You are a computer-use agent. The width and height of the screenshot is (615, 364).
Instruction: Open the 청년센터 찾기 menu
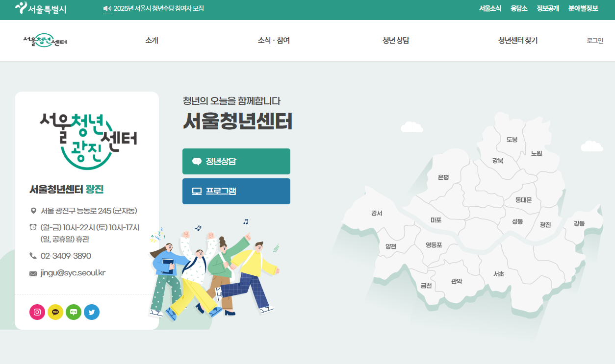518,41
